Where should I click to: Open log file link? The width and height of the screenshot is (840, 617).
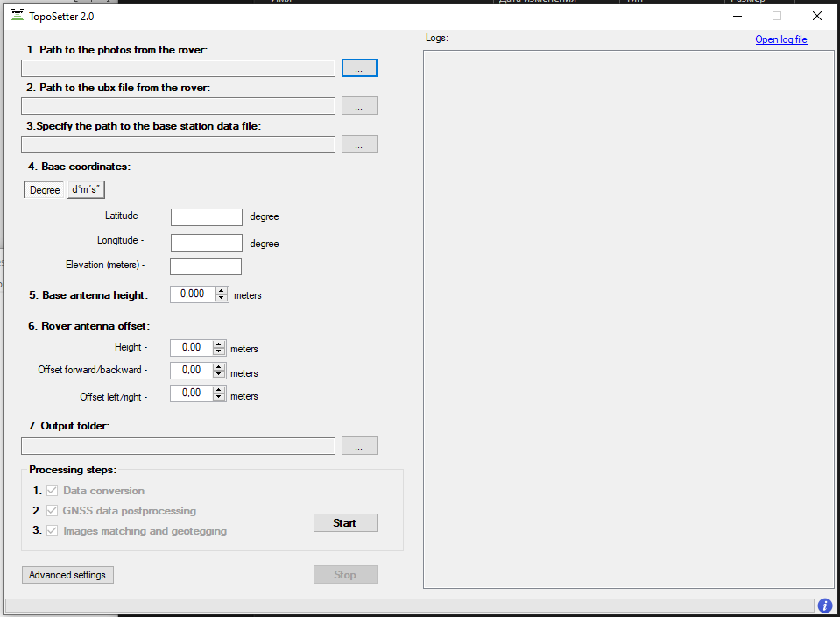pos(780,39)
